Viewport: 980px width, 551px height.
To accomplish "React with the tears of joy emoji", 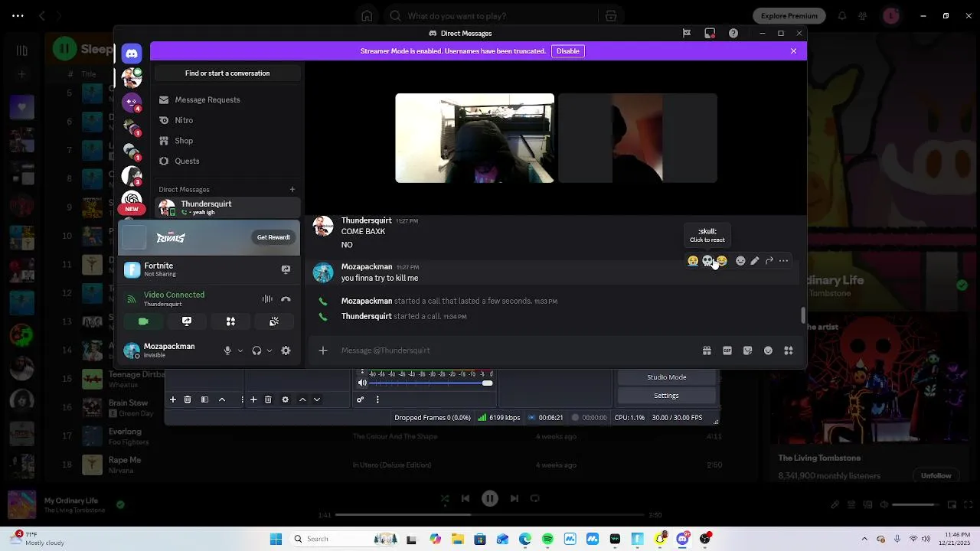I will (x=721, y=261).
